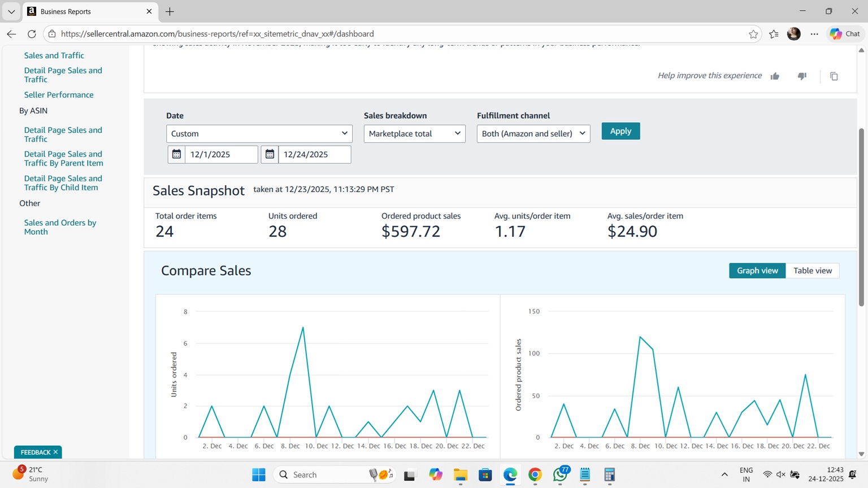Expand the Date range dropdown
Screen dimensions: 868x488
pyautogui.click(x=259, y=134)
